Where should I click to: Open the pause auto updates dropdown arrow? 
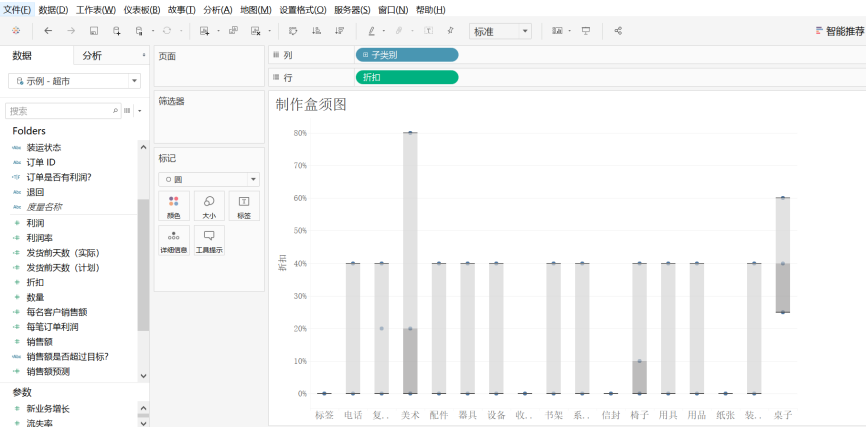pos(152,31)
